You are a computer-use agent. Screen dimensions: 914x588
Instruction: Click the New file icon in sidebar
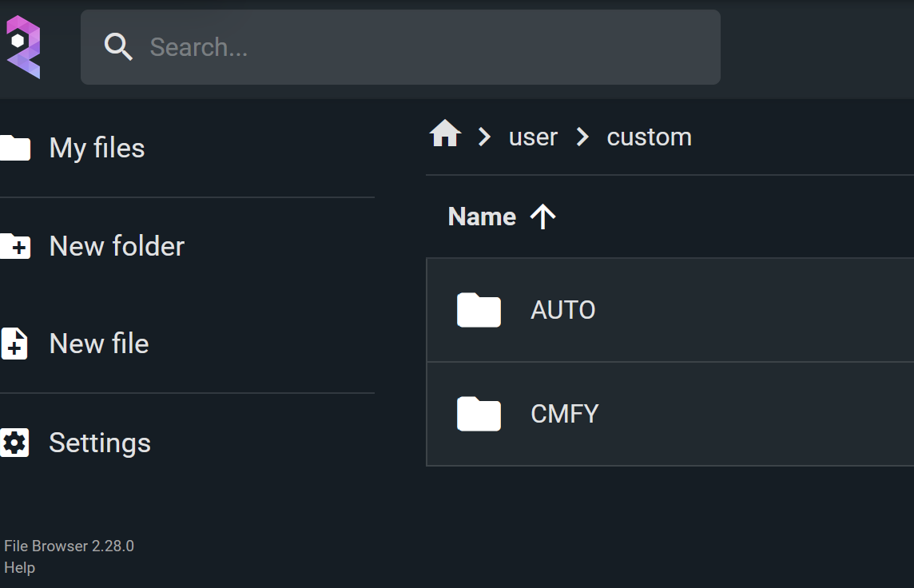pyautogui.click(x=16, y=344)
